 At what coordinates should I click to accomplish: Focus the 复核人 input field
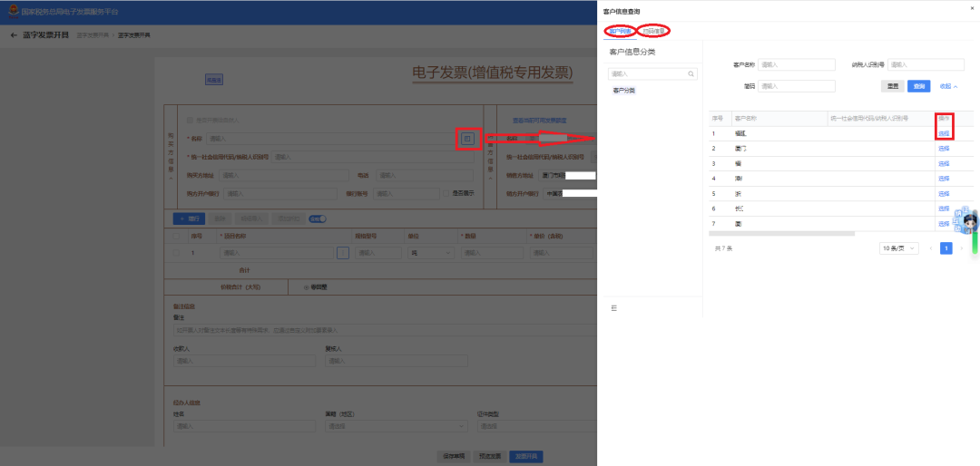tap(397, 361)
